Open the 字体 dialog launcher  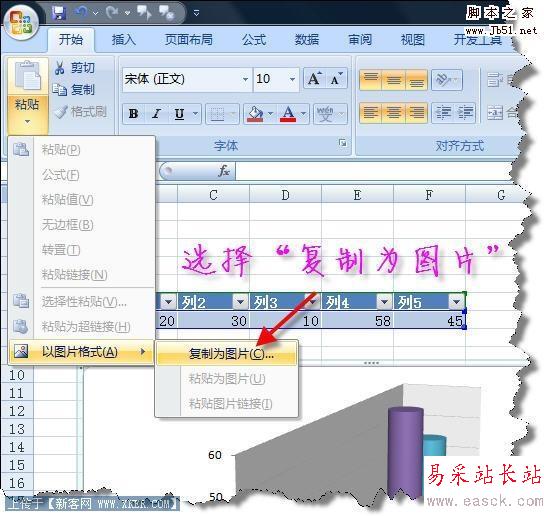[x=343, y=143]
